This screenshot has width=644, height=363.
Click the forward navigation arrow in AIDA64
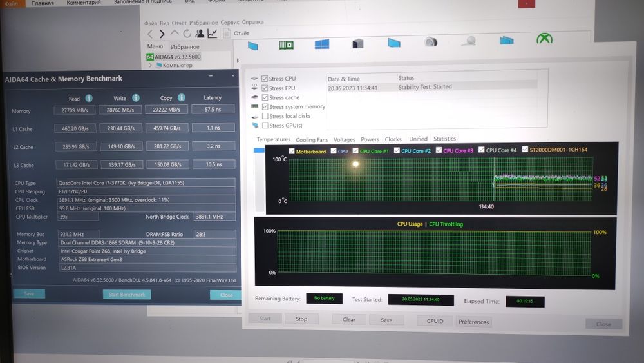pyautogui.click(x=162, y=34)
